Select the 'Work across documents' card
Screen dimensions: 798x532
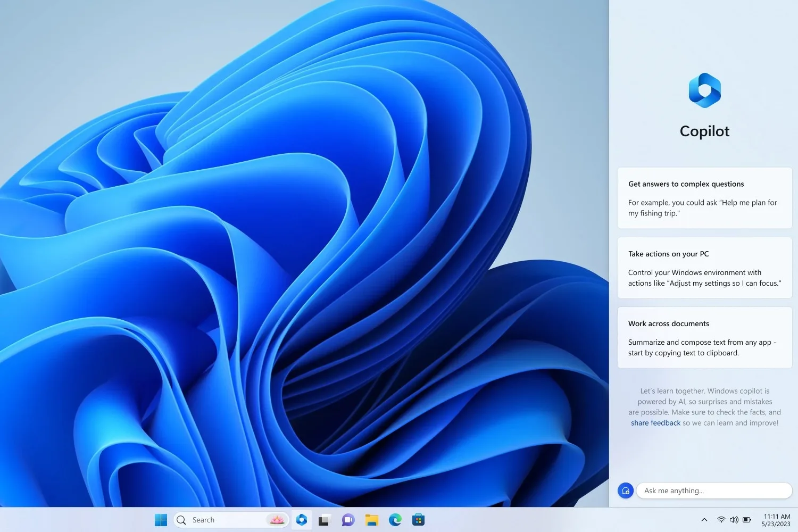tap(704, 337)
